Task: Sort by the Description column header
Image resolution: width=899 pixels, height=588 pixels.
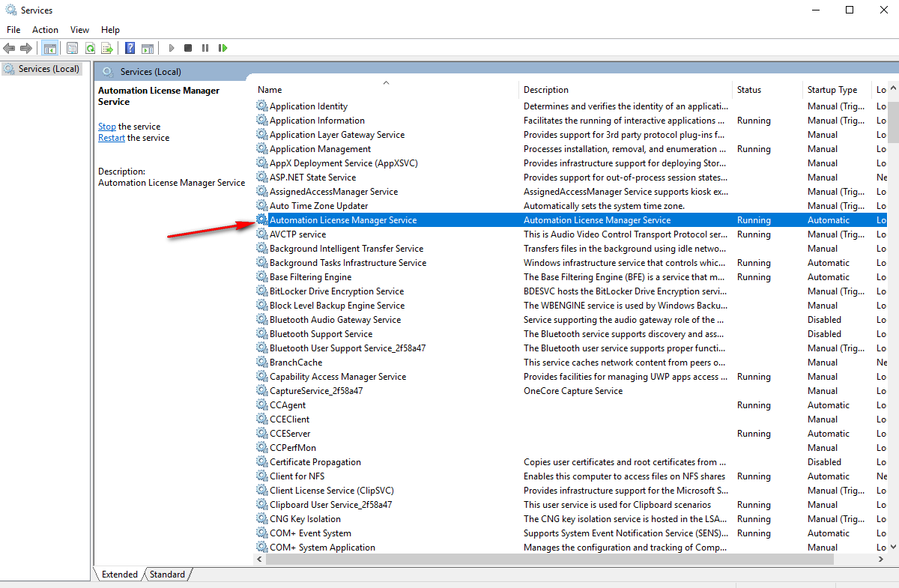Action: click(626, 90)
